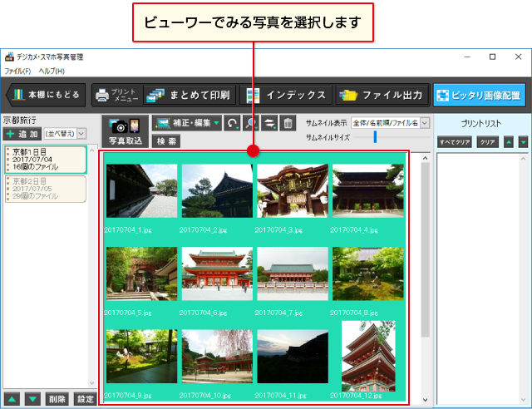Viewport: 532px width, 409px height.
Task: Click the app icon in title bar
Action: [9, 57]
